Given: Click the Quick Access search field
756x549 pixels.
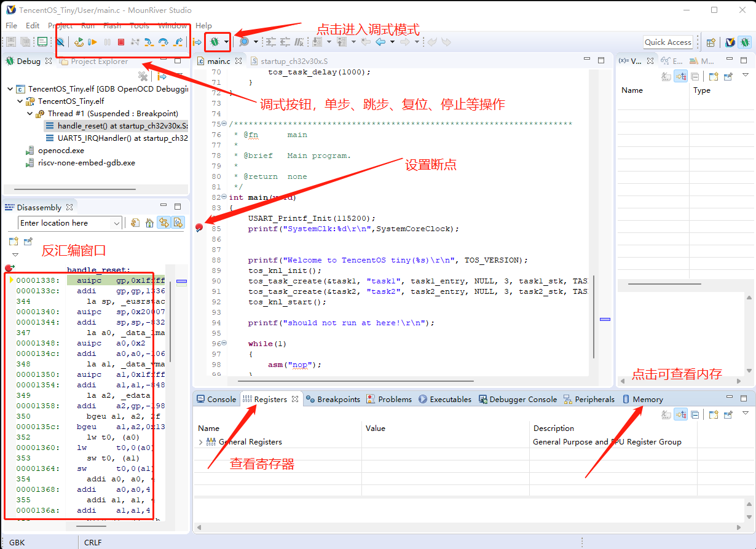Looking at the screenshot, I should pos(668,42).
